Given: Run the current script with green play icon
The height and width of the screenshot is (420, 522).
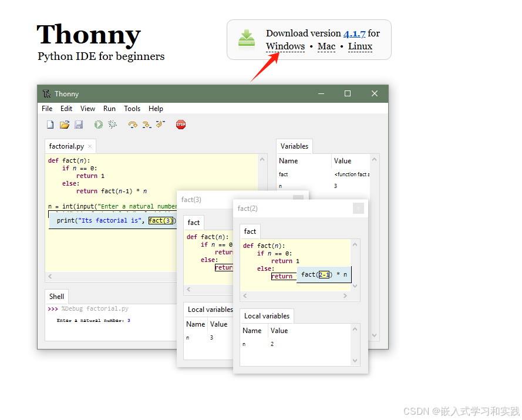Looking at the screenshot, I should click(x=99, y=125).
